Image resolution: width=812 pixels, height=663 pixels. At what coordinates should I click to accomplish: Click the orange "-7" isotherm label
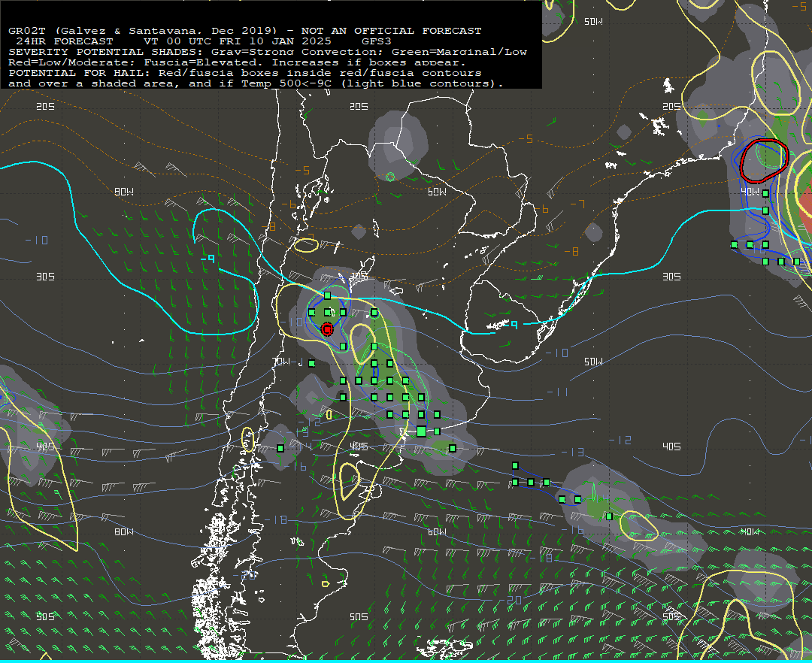click(577, 204)
